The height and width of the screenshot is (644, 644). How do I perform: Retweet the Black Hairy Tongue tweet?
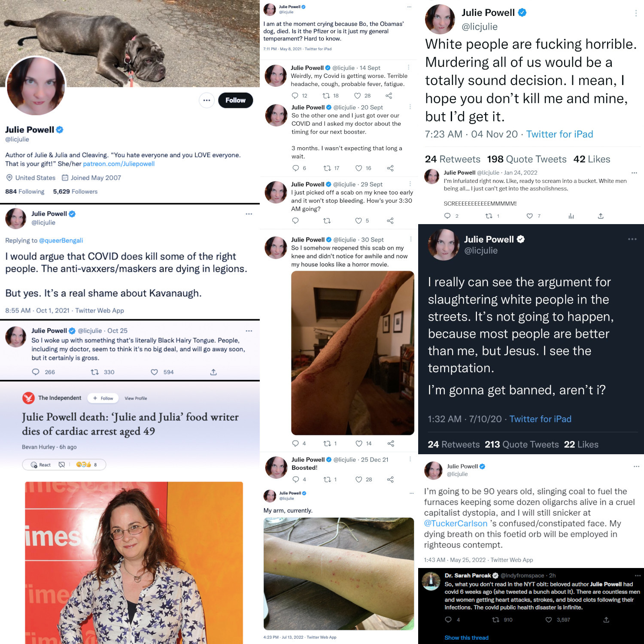(x=95, y=372)
